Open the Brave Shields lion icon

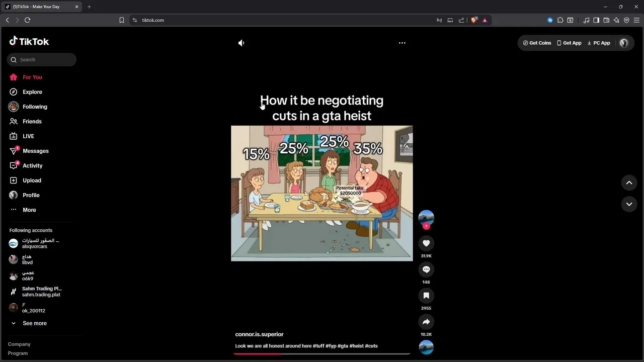pos(474,20)
